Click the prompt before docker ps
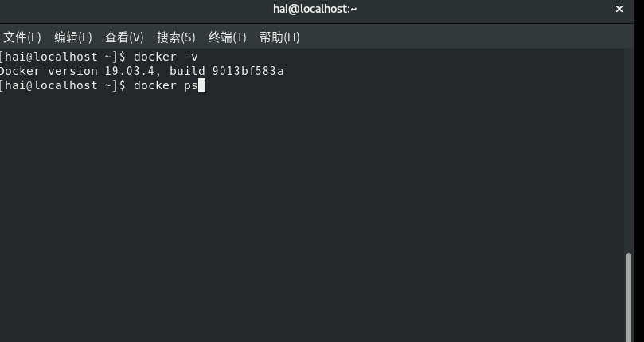This screenshot has width=644, height=342. pyautogui.click(x=62, y=85)
